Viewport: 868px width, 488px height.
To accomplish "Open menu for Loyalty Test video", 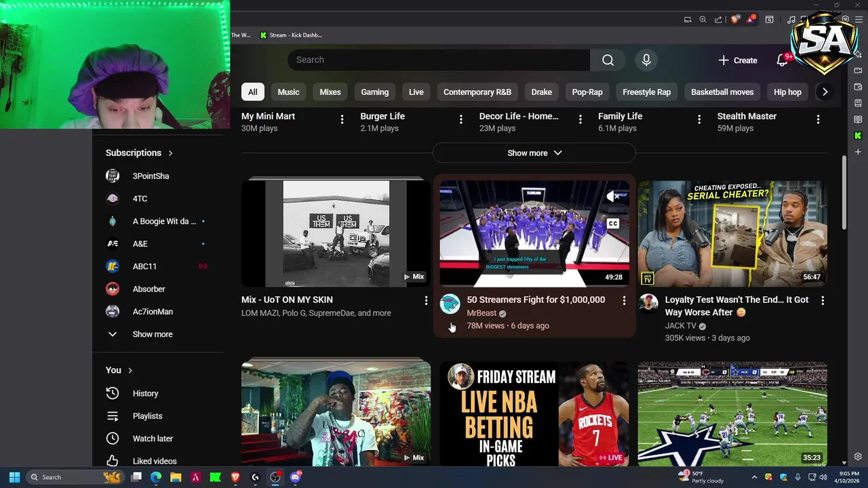I will 823,300.
